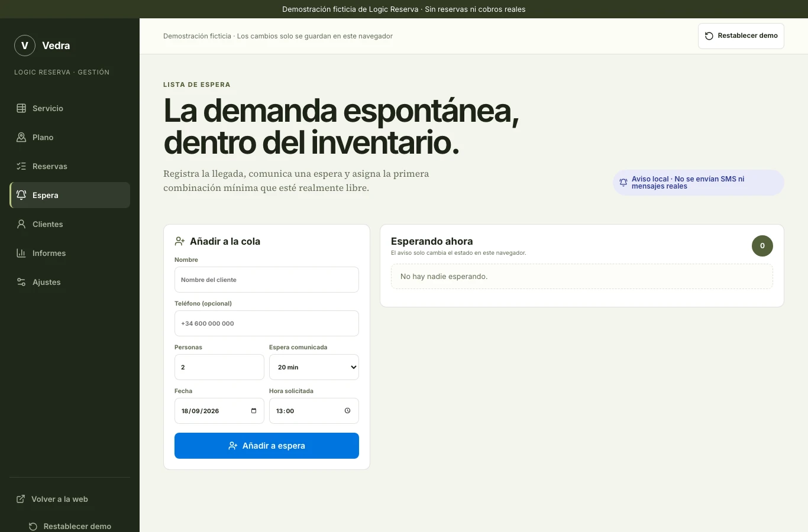Screen dimensions: 808x532
Task: Click the "Aviso local" SMS notice text
Action: pyautogui.click(x=688, y=183)
